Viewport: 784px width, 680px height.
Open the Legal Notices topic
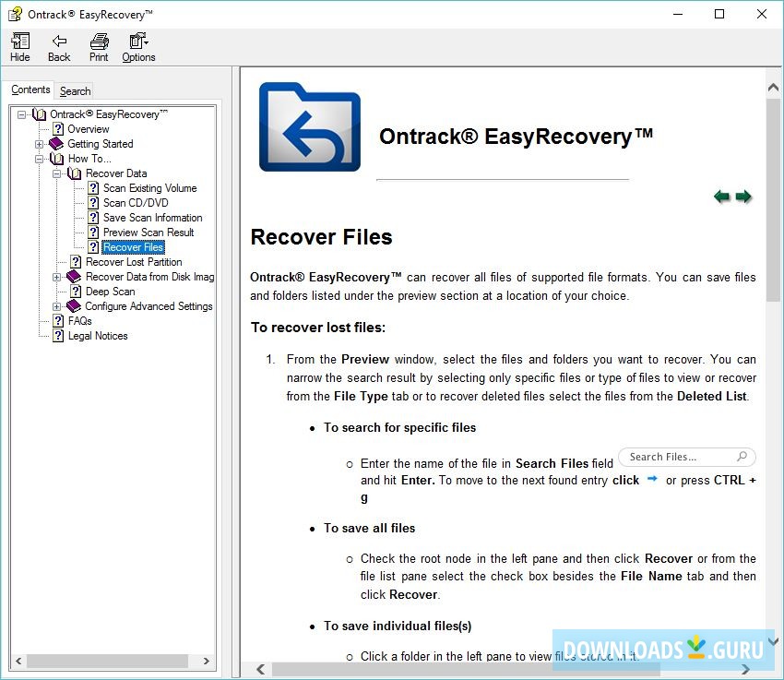tap(98, 336)
